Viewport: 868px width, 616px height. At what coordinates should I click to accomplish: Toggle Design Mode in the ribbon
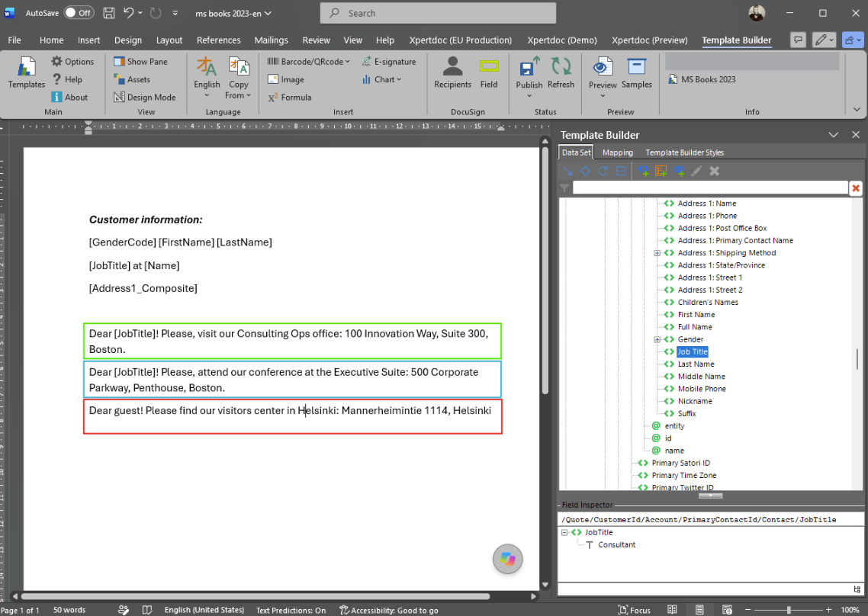coord(144,97)
